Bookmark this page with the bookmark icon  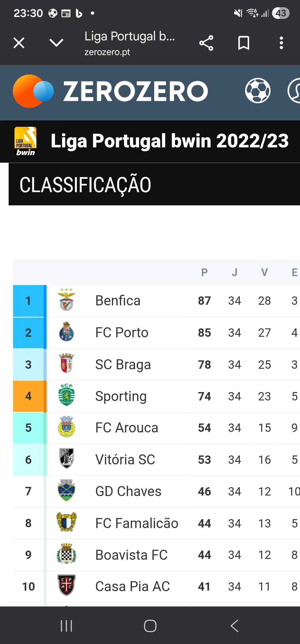point(244,43)
